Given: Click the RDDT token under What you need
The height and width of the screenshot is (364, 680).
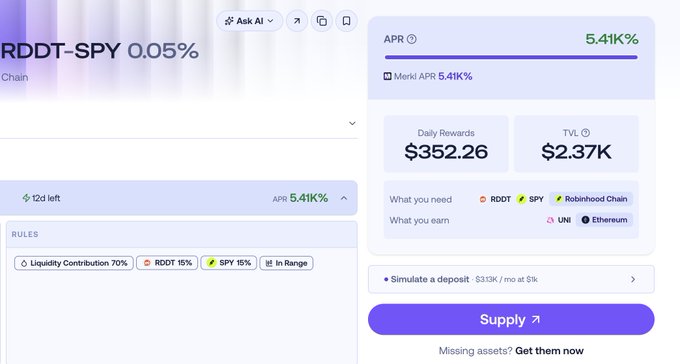Looking at the screenshot, I should pyautogui.click(x=495, y=199).
